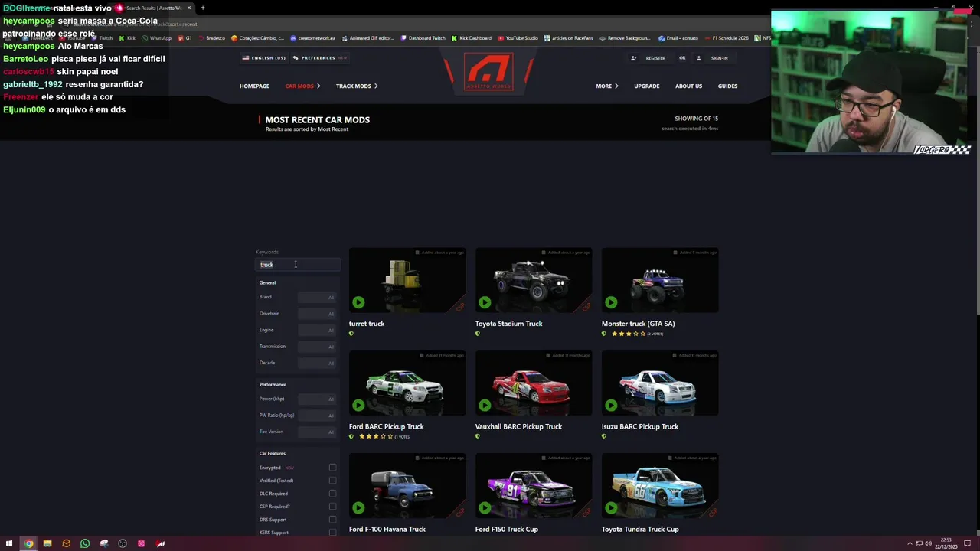This screenshot has height=551, width=980.
Task: Enable the DRS Support checkbox
Action: 332,520
